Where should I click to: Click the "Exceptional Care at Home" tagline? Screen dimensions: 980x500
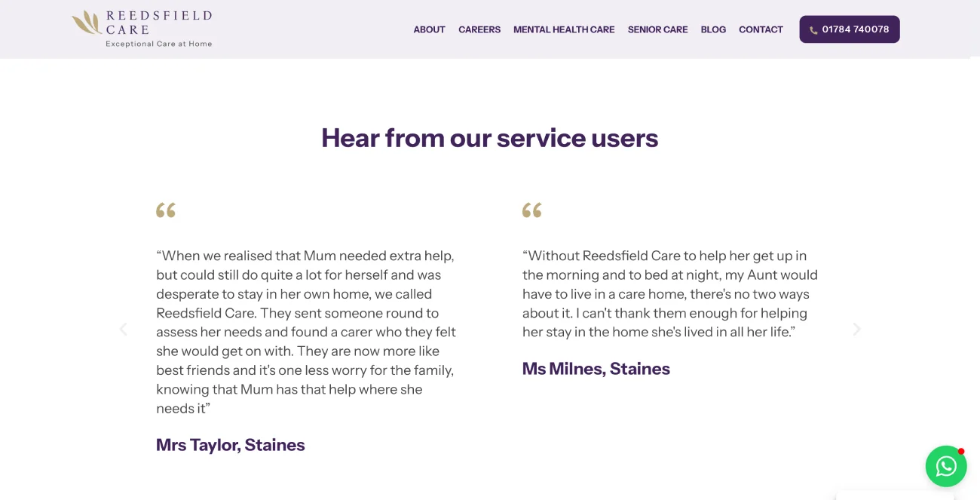pyautogui.click(x=158, y=44)
